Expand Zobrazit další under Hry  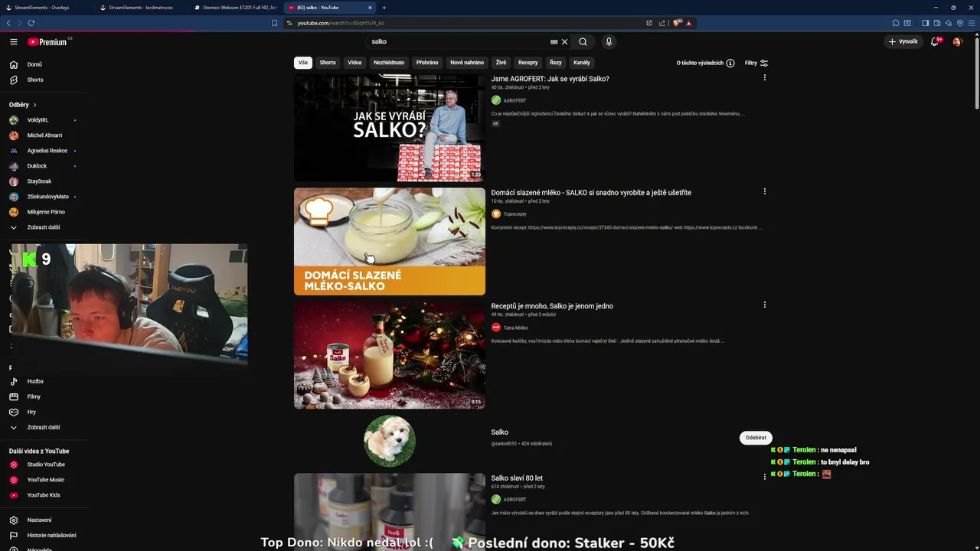pyautogui.click(x=45, y=427)
